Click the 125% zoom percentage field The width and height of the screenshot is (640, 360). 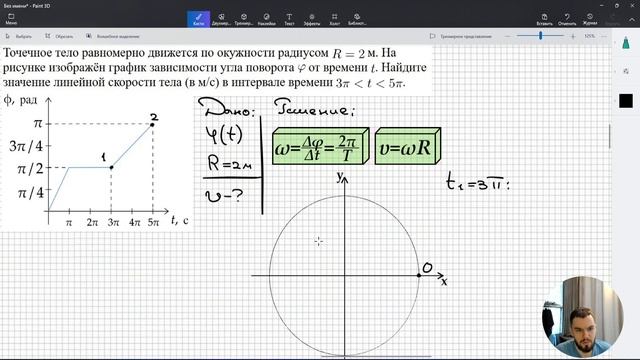click(x=589, y=36)
